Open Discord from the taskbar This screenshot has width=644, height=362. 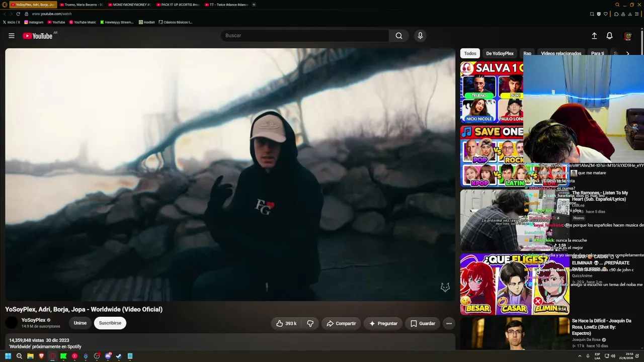tap(108, 356)
